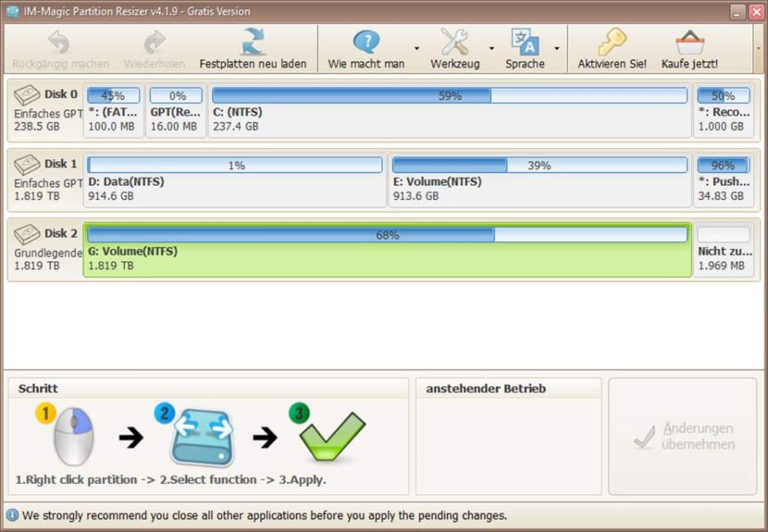Screen dimensions: 768x532
Task: Click the Änderungen übernehmen button
Action: 683,436
